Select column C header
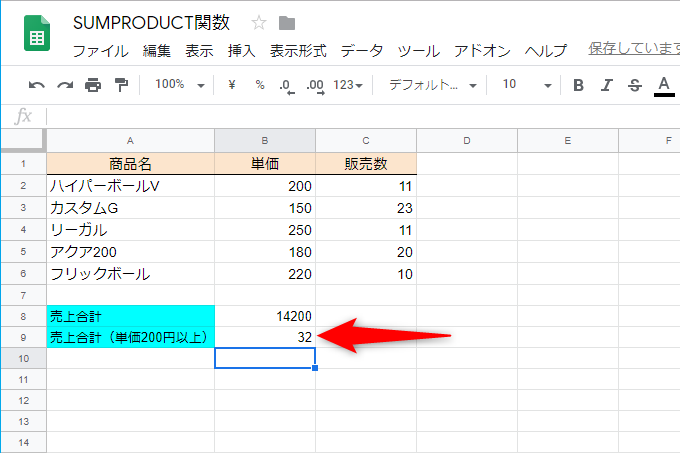This screenshot has height=453, width=680. 366,140
